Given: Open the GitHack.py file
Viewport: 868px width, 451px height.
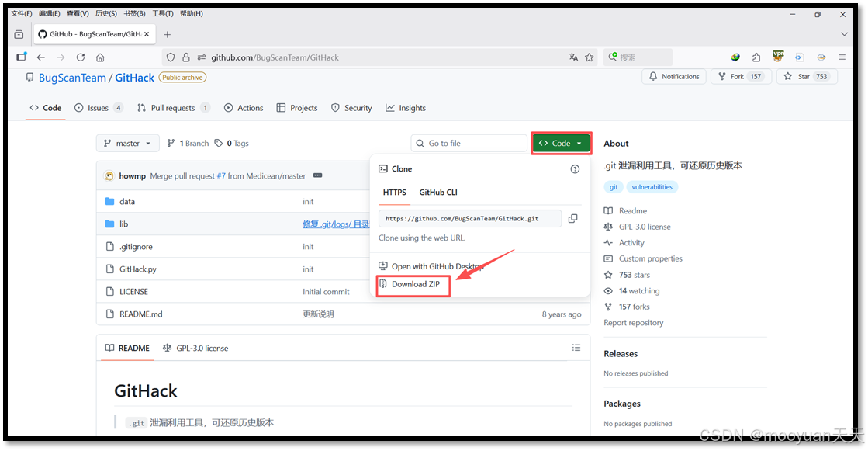Looking at the screenshot, I should (138, 269).
